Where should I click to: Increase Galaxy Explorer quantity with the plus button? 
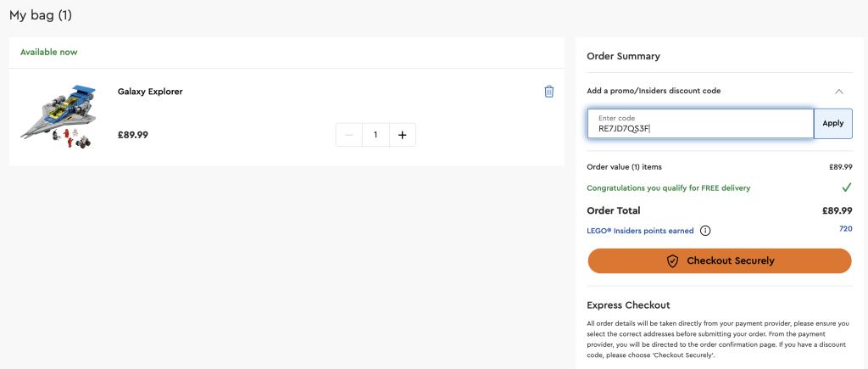[x=403, y=135]
